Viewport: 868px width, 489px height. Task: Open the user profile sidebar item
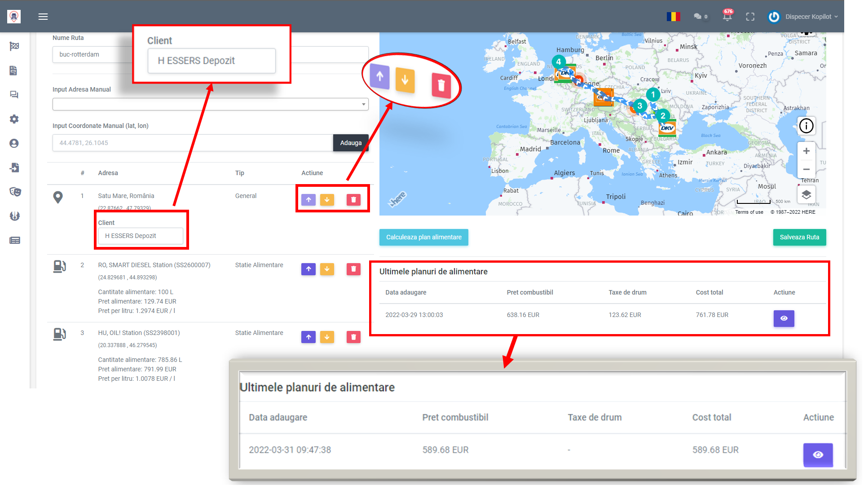click(14, 143)
